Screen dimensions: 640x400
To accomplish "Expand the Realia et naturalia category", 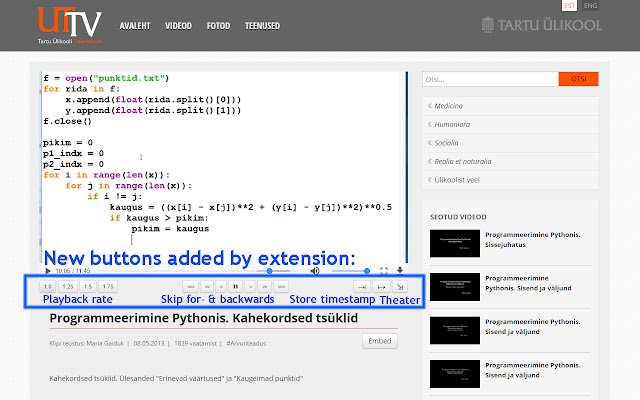I will (510, 161).
